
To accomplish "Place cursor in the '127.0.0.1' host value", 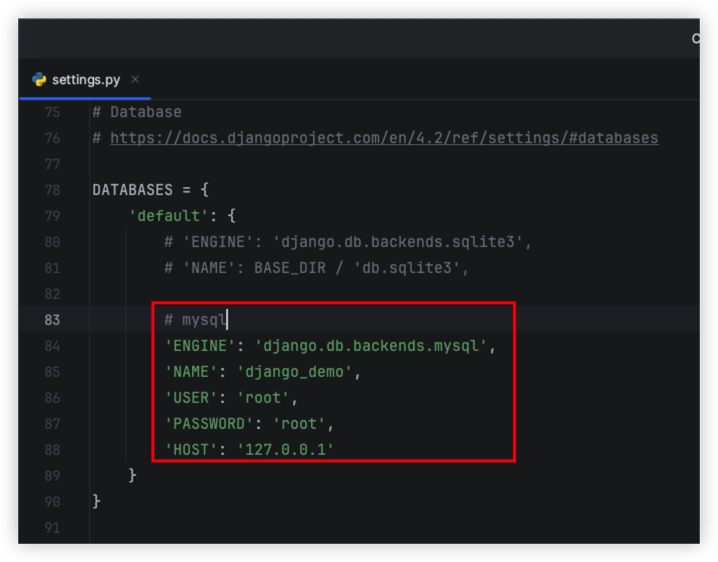I will pyautogui.click(x=284, y=450).
